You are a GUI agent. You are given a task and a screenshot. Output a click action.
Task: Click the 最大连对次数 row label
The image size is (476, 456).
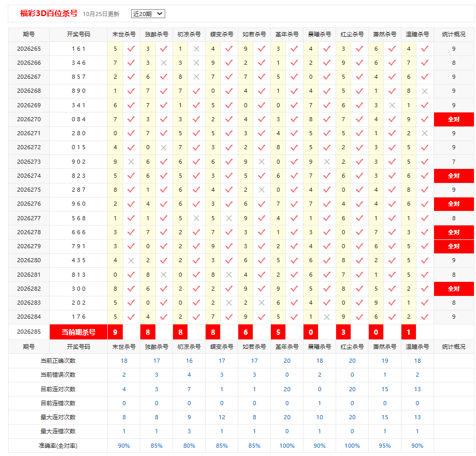point(58,418)
